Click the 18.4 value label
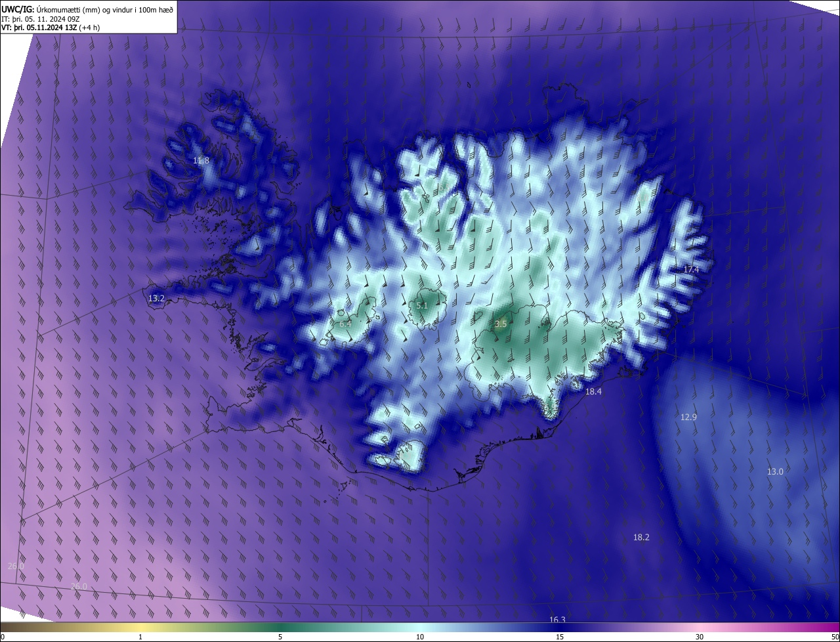Image resolution: width=840 pixels, height=642 pixels. pos(593,391)
